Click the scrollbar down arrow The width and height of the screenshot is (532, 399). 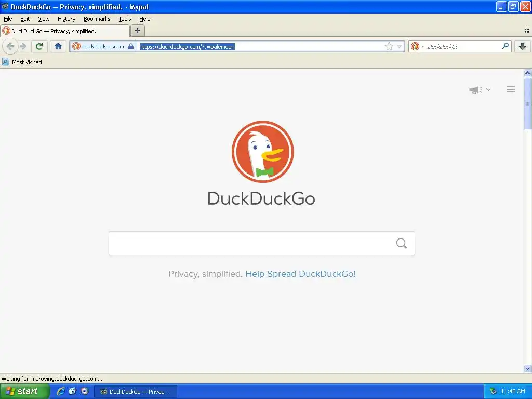point(527,368)
